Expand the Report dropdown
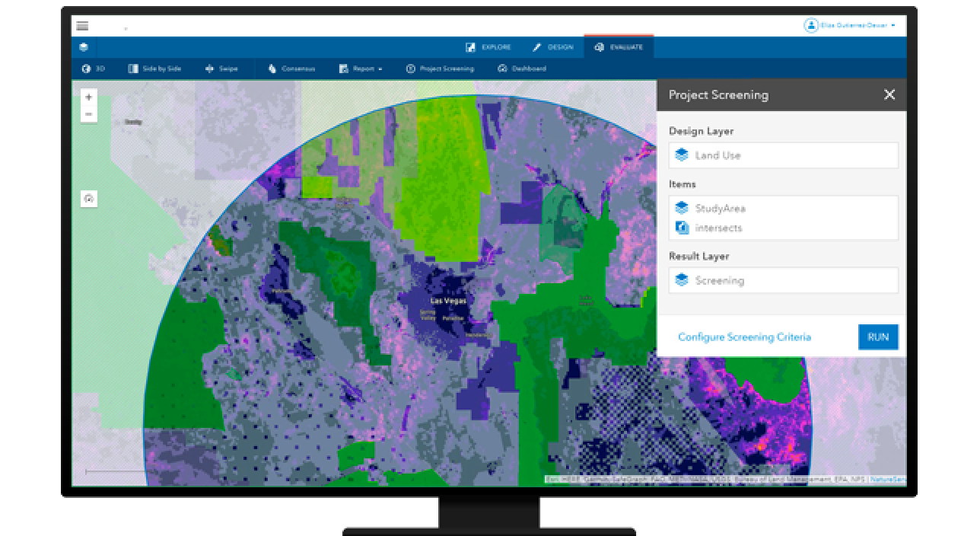 click(x=361, y=69)
